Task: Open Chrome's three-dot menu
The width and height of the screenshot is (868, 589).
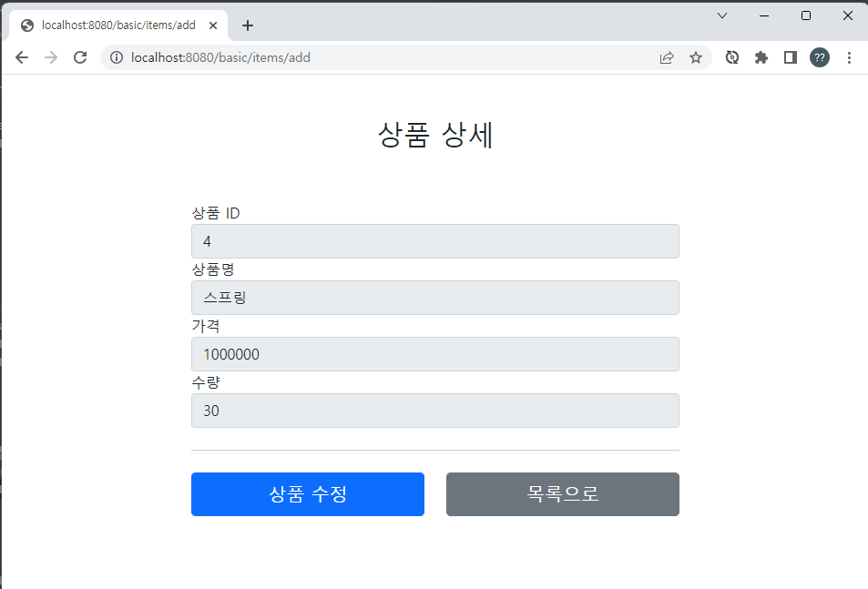Action: pos(849,57)
